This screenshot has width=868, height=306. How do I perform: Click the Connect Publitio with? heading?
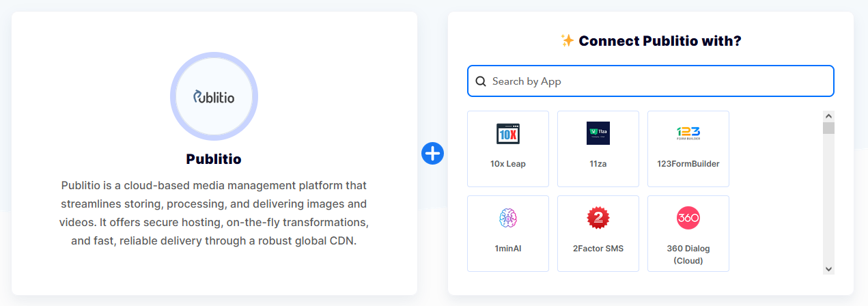coord(660,41)
